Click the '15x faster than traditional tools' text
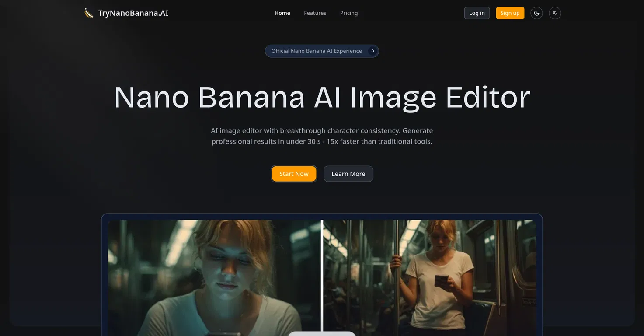 (x=379, y=141)
